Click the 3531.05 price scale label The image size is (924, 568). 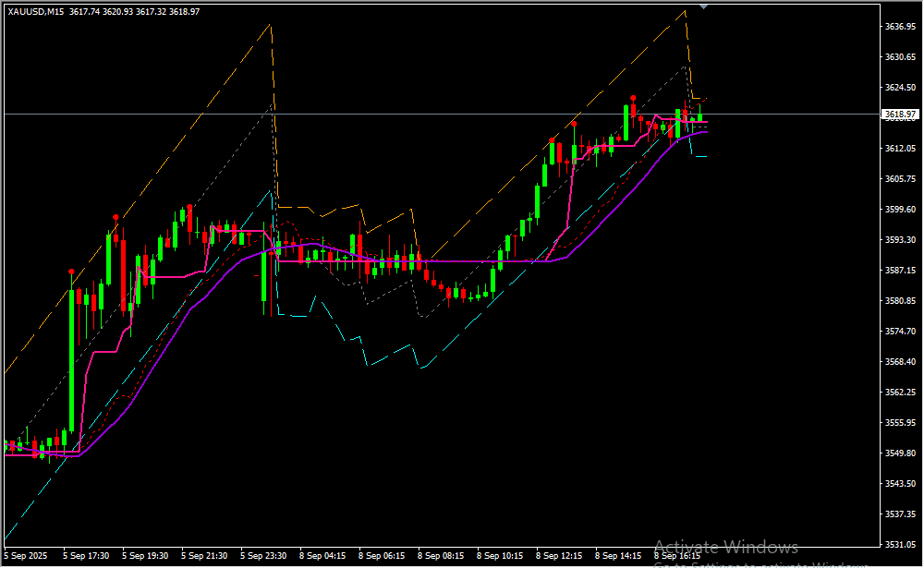tap(898, 545)
